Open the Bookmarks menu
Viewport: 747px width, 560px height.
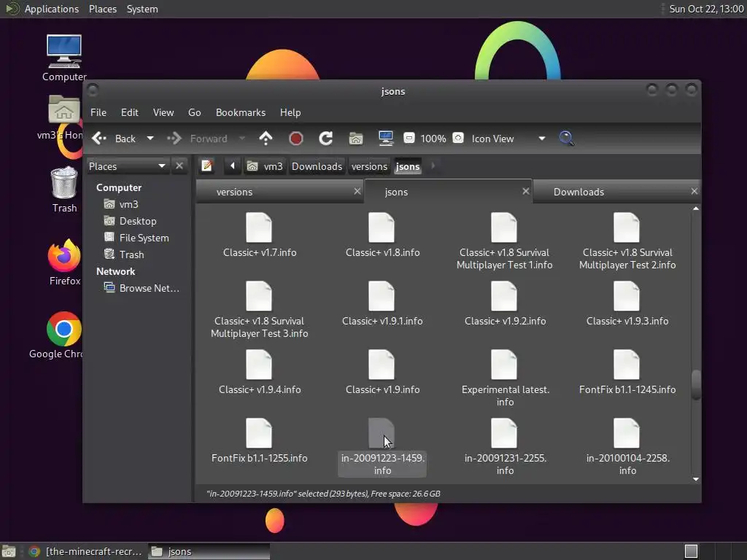point(241,112)
